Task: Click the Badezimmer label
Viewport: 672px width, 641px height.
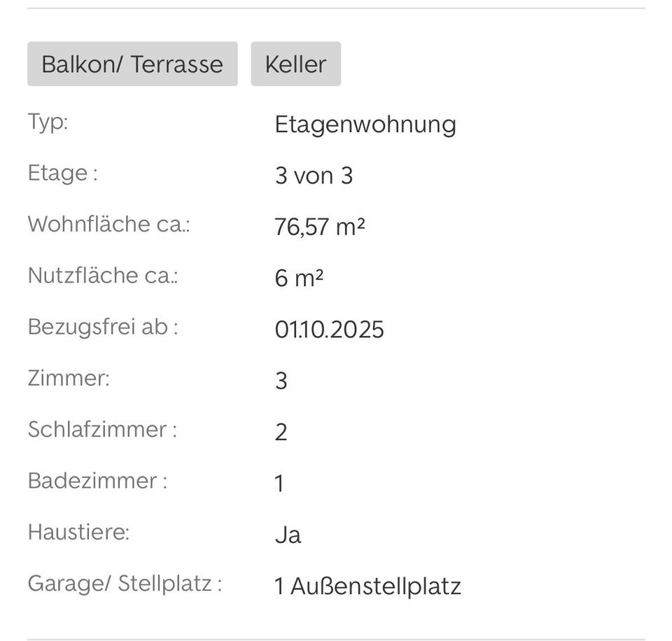Action: pyautogui.click(x=97, y=481)
